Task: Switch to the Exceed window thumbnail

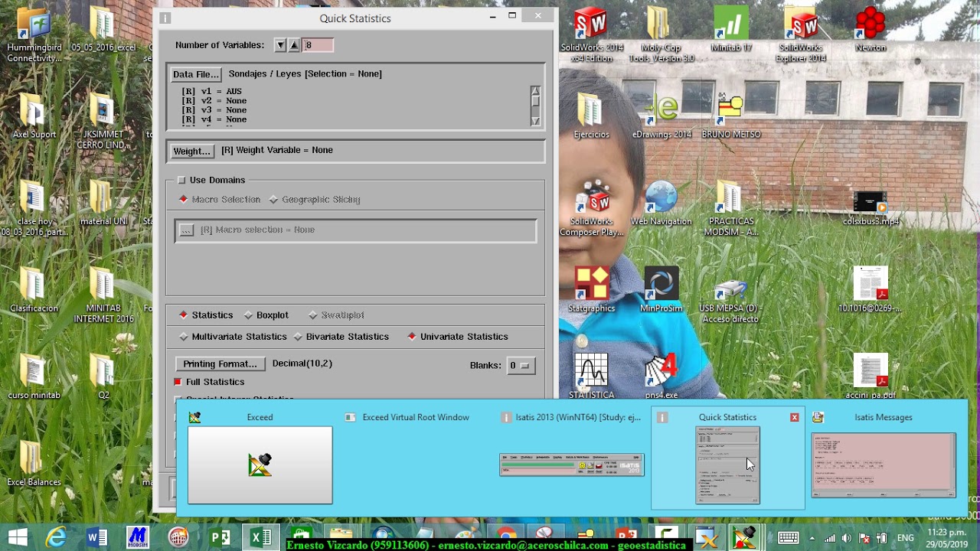Action: (x=260, y=465)
